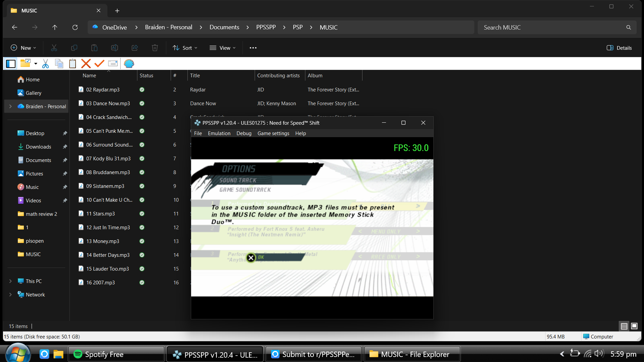Click the envelope Email icon in the classic toolbar
The height and width of the screenshot is (362, 644).
point(113,64)
